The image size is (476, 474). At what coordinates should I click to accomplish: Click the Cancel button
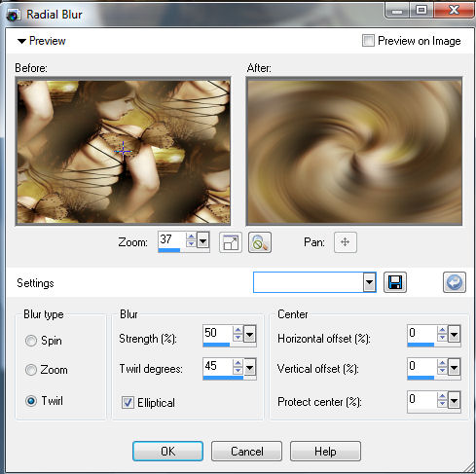coord(246,452)
